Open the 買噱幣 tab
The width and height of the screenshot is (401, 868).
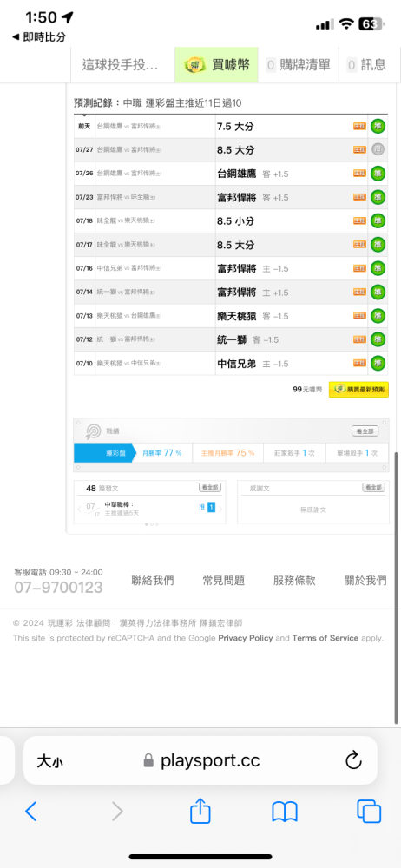(217, 65)
